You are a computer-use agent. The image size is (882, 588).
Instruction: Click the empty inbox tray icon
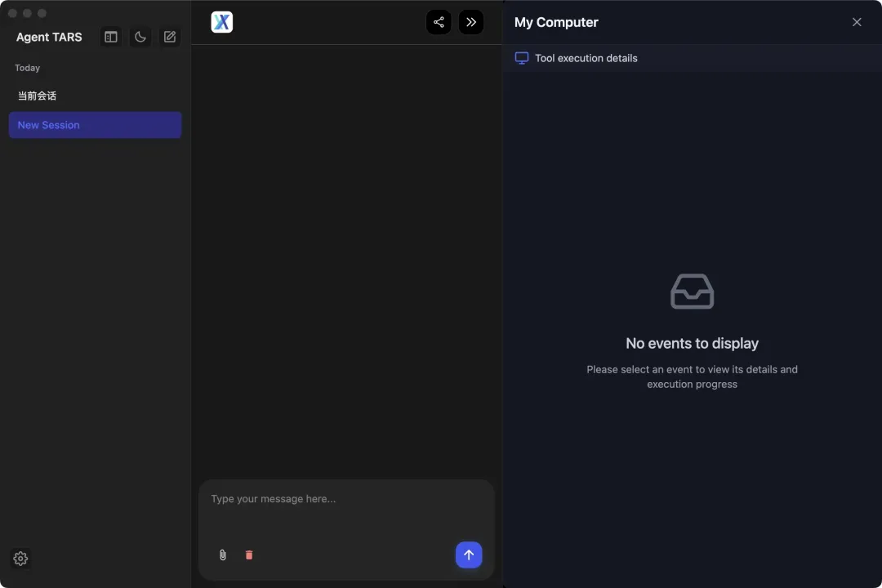(x=692, y=291)
